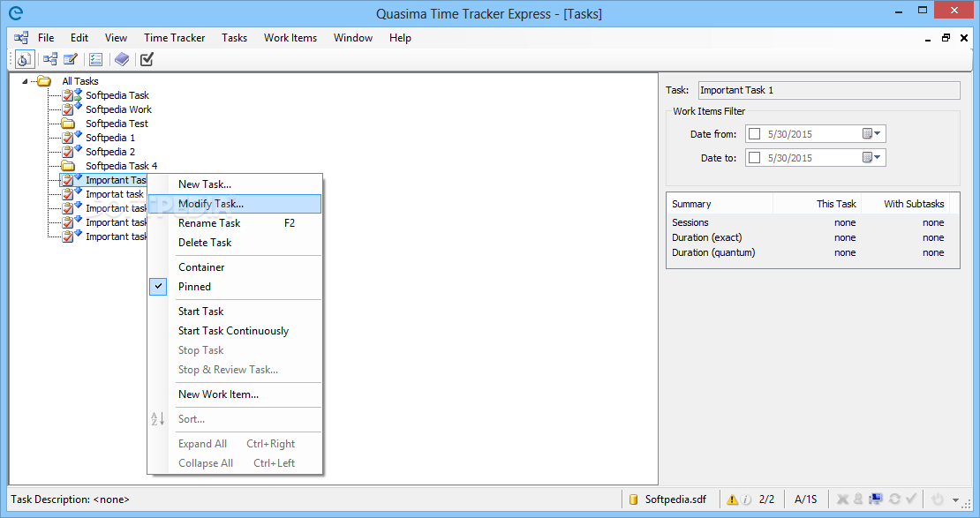The width and height of the screenshot is (980, 518).
Task: Open the View menu
Action: (116, 37)
